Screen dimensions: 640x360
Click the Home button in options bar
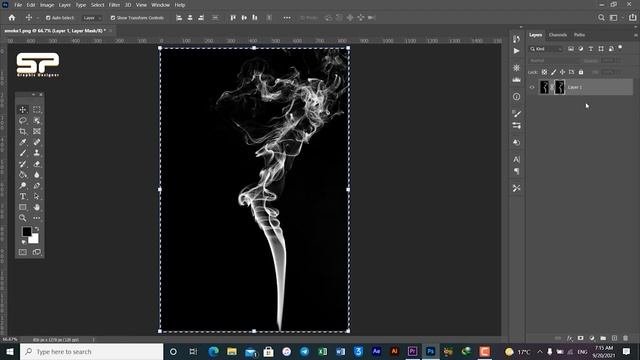coord(12,18)
